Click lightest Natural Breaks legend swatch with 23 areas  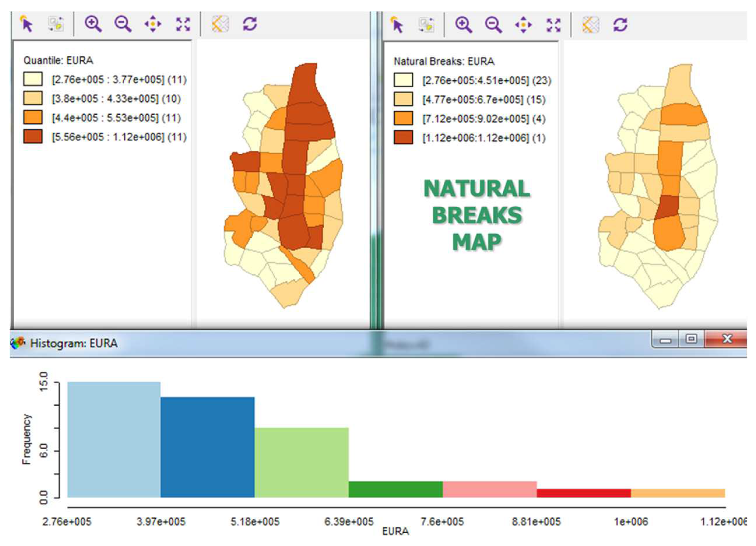[x=403, y=80]
